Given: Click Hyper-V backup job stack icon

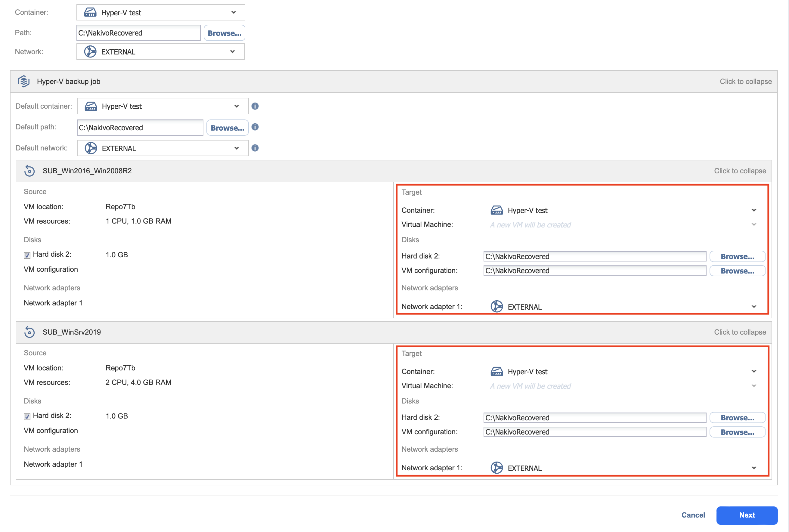Looking at the screenshot, I should (24, 82).
